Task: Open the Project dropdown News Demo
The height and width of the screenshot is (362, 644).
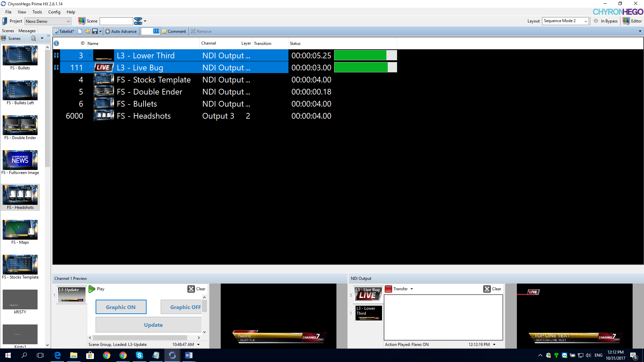Action: click(x=48, y=21)
